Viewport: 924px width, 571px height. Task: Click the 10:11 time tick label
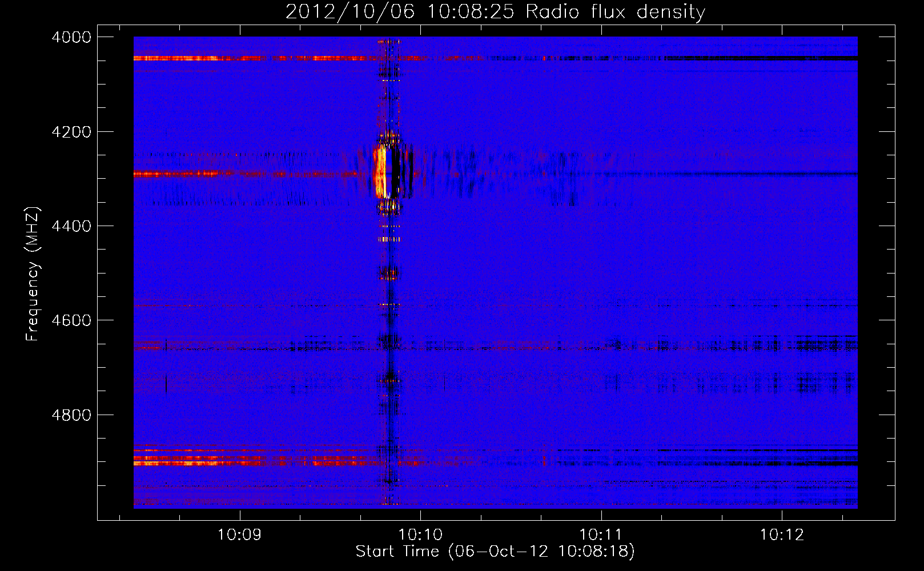(601, 535)
